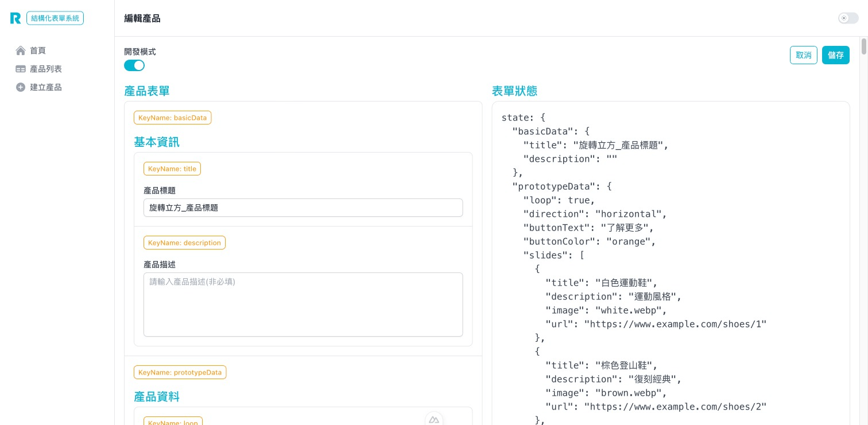
Task: Open 產品列表 from the sidebar
Action: (46, 69)
